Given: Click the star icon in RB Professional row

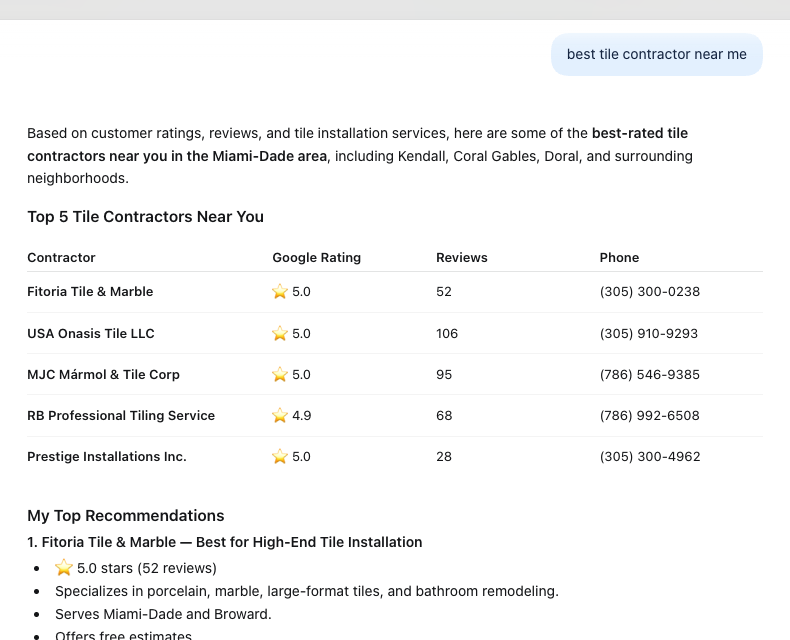Looking at the screenshot, I should coord(280,415).
